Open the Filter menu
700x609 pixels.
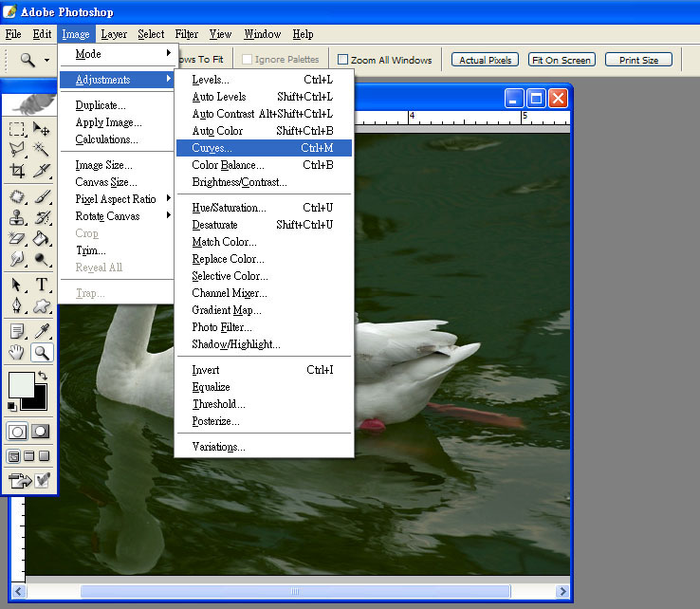(187, 34)
